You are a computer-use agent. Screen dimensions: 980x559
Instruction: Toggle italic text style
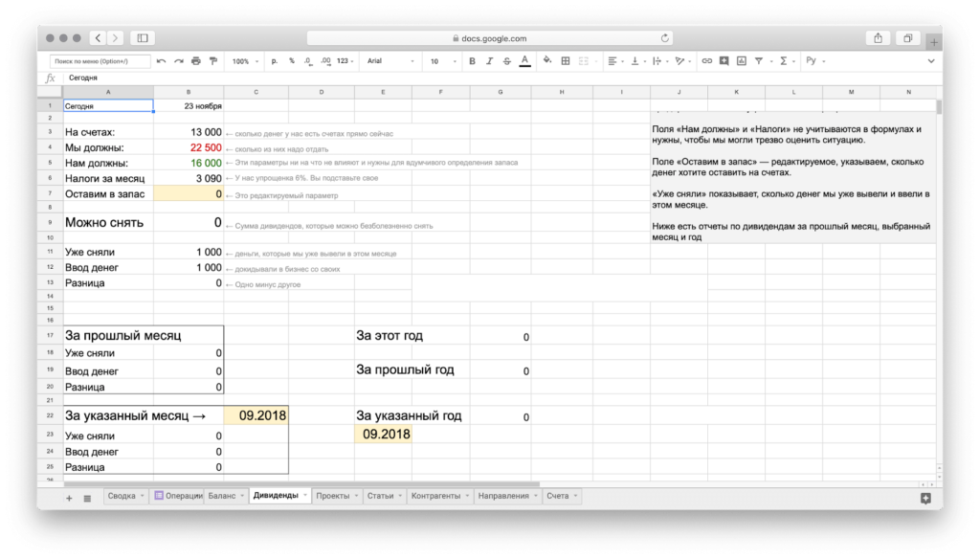[489, 60]
